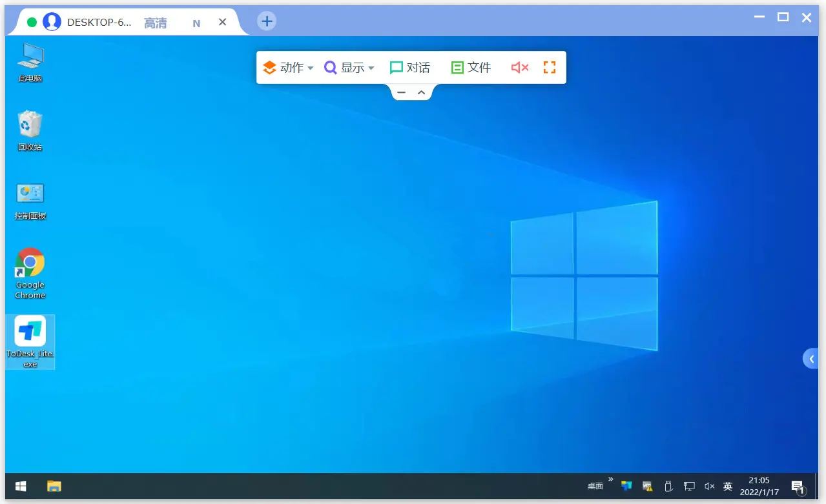The image size is (826, 504).
Task: Click the user avatar on the session tab
Action: (51, 21)
